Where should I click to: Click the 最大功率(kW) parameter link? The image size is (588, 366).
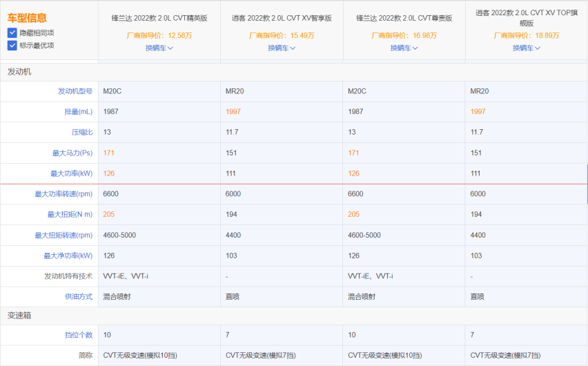[x=72, y=173]
